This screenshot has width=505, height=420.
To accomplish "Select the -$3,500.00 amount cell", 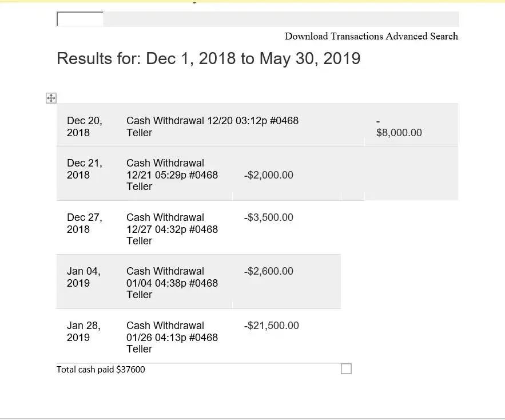I will tap(268, 217).
